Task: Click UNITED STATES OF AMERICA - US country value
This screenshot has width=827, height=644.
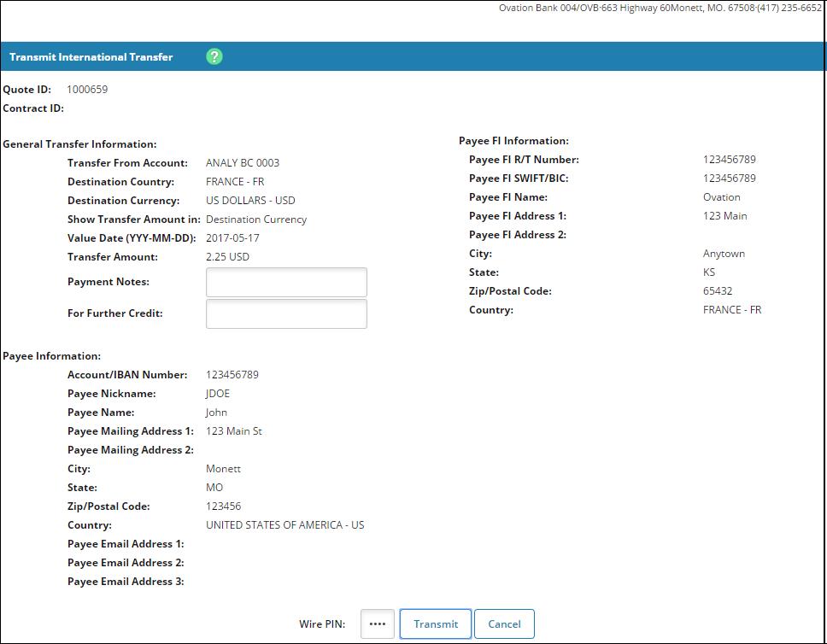Action: 284,525
